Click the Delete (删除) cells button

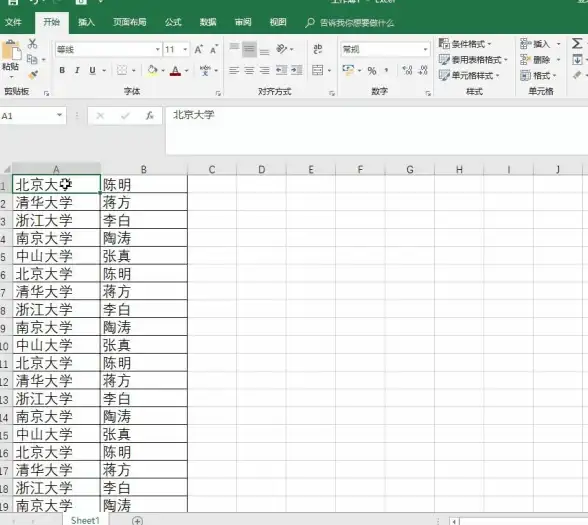(x=536, y=60)
